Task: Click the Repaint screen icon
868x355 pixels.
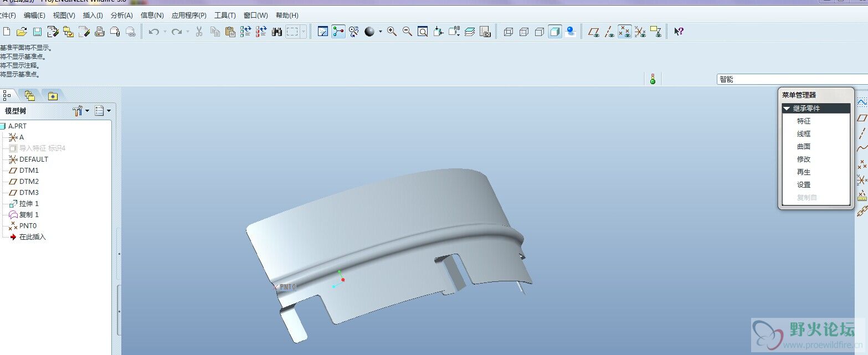Action: pyautogui.click(x=323, y=32)
